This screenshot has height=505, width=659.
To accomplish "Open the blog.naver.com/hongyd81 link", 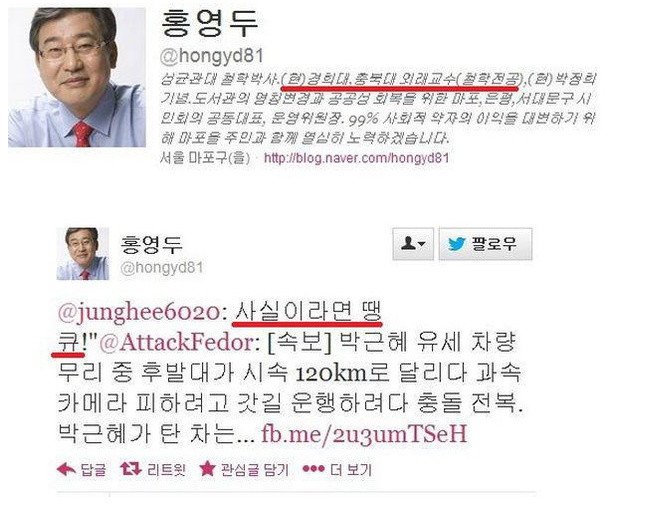I will (x=356, y=158).
